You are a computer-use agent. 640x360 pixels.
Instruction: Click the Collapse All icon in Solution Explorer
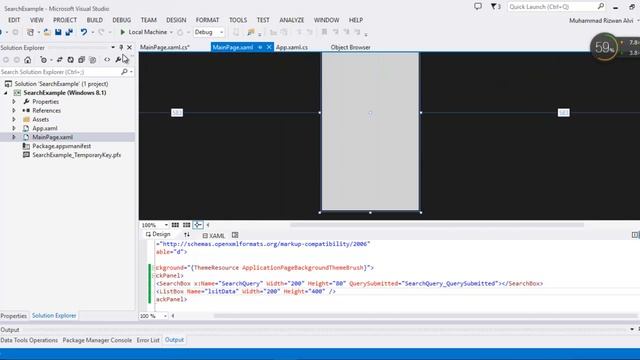[x=82, y=60]
